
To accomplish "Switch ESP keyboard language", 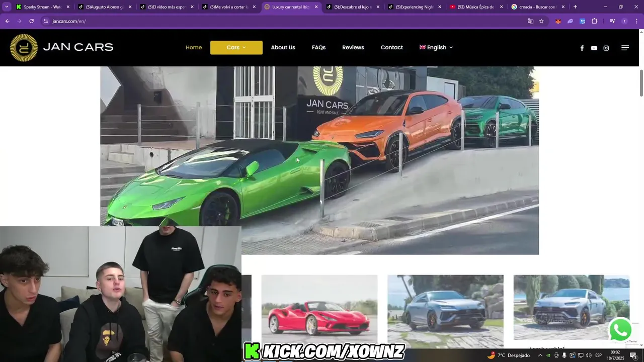I will coord(599,355).
